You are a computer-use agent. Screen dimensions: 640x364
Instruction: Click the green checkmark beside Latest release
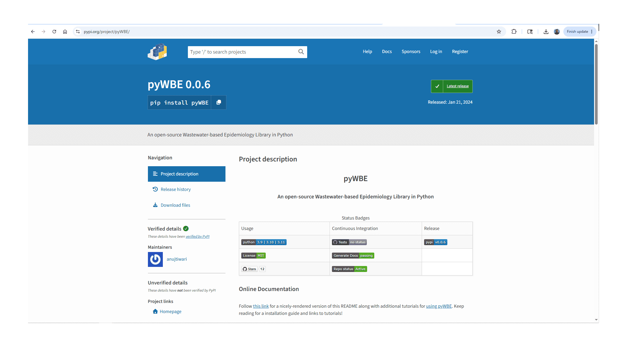(437, 86)
